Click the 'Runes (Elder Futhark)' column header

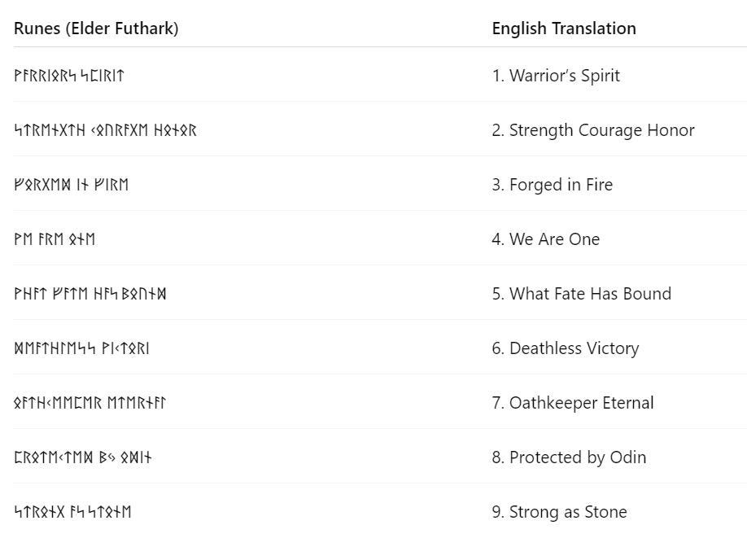click(96, 28)
